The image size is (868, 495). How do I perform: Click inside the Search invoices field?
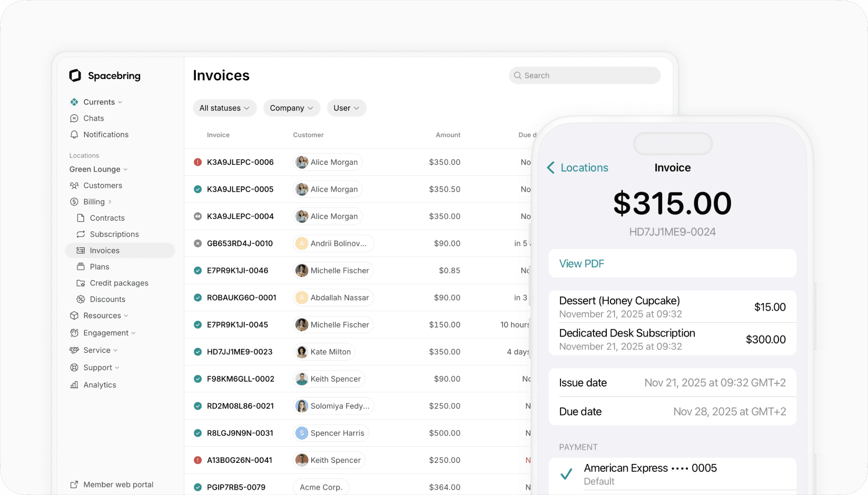(584, 75)
